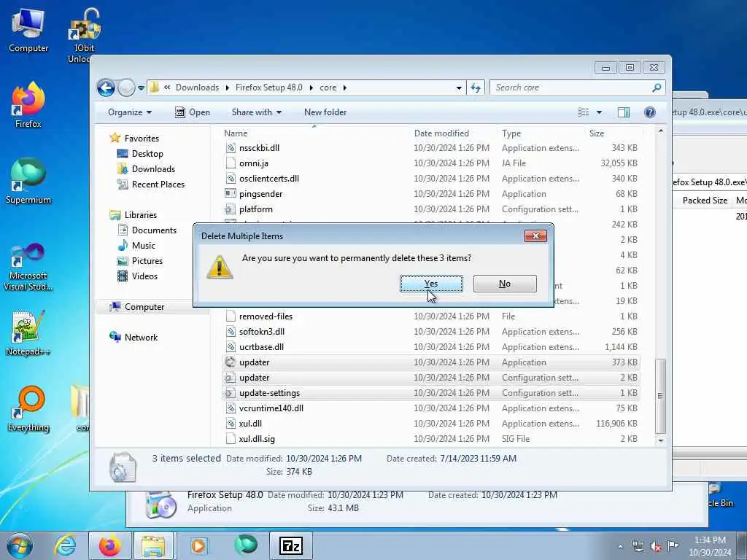Select the nssckbi.dll file icon
This screenshot has width=747, height=560.
click(231, 148)
